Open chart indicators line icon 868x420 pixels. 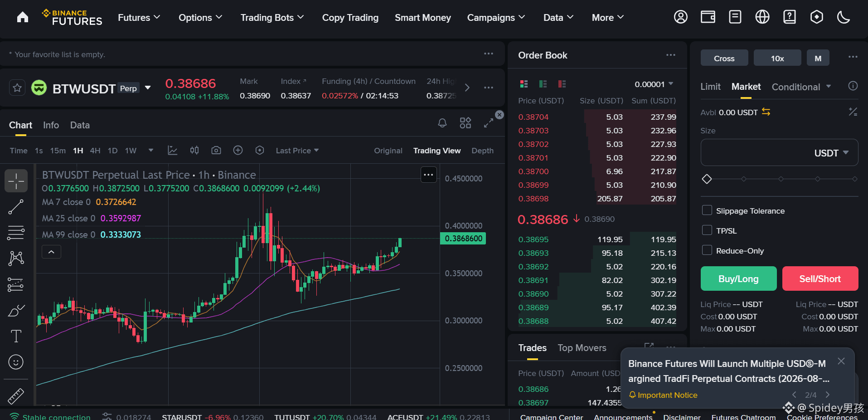click(173, 151)
